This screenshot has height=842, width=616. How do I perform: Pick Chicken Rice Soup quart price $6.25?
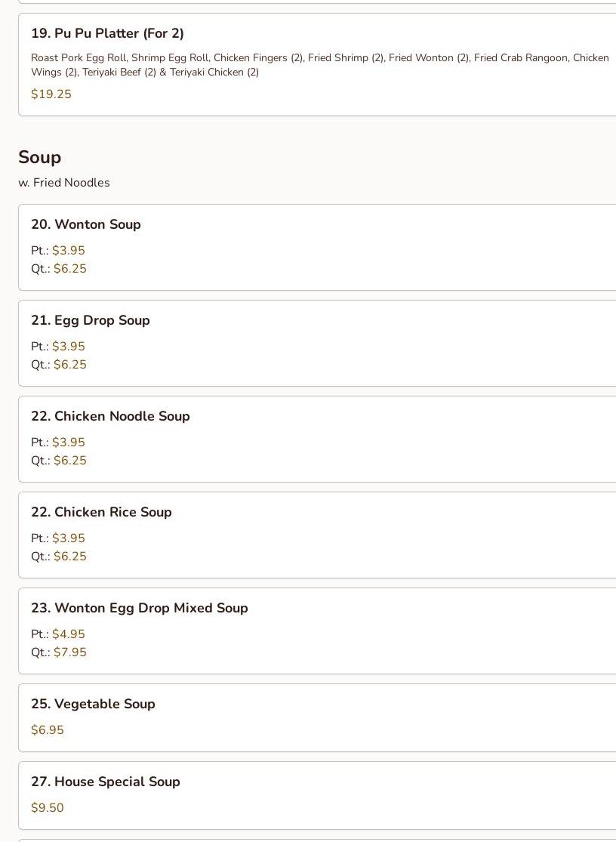tap(70, 557)
